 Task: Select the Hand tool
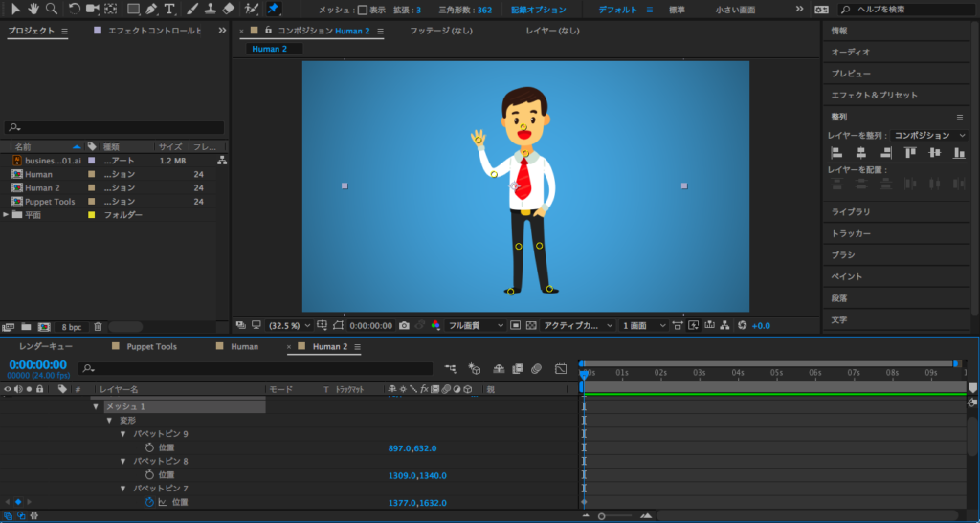pos(33,9)
